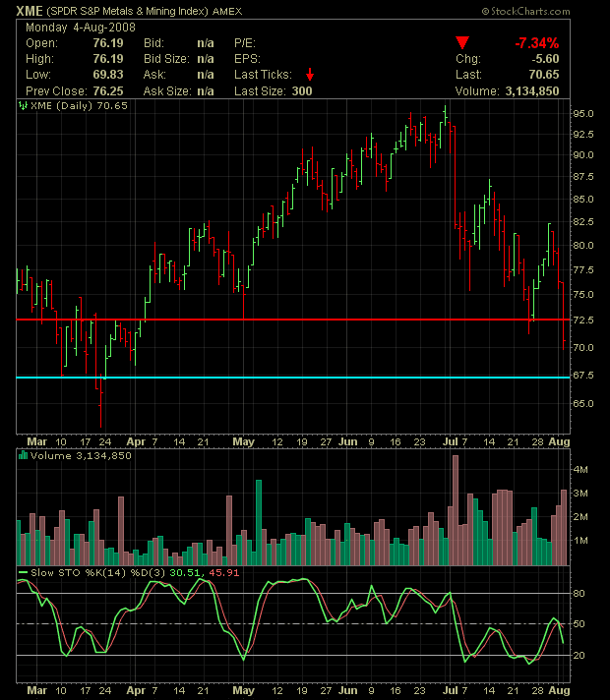
Task: Click the 80 stochastic axis label
Action: [579, 593]
